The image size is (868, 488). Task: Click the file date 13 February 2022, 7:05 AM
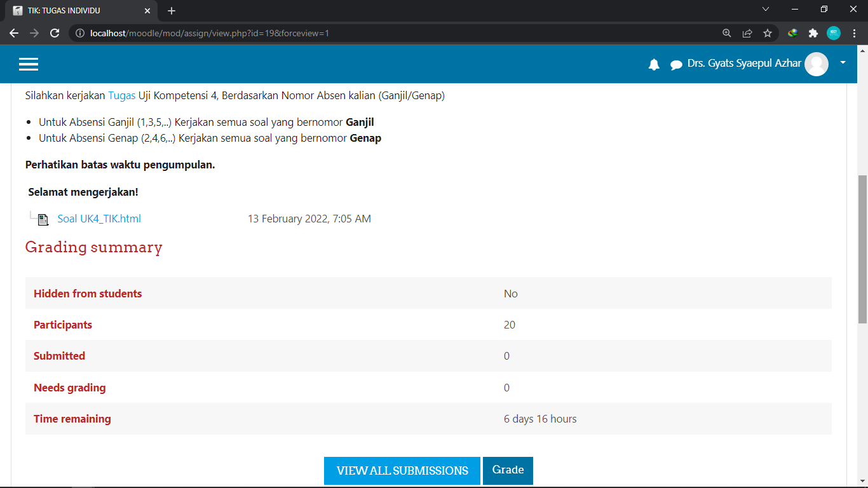pyautogui.click(x=309, y=219)
